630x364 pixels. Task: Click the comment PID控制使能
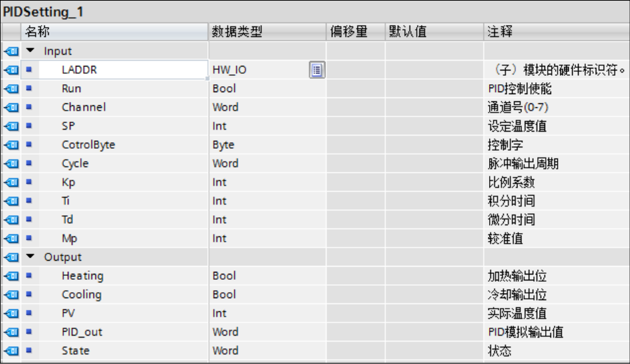(520, 88)
